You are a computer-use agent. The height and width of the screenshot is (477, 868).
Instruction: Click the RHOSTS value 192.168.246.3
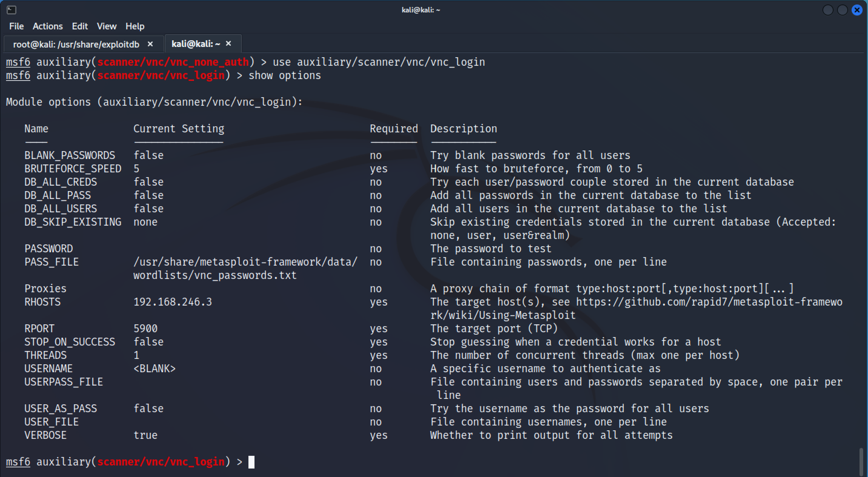click(x=172, y=302)
